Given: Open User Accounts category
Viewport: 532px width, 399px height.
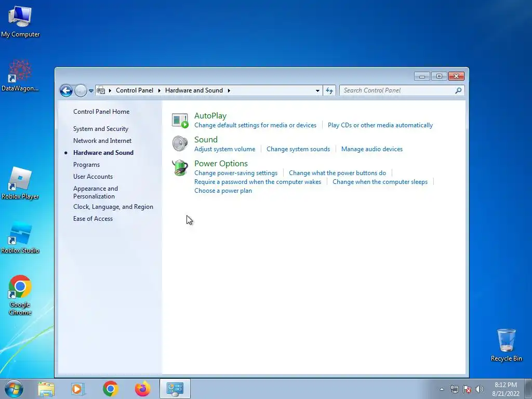Looking at the screenshot, I should click(x=92, y=177).
